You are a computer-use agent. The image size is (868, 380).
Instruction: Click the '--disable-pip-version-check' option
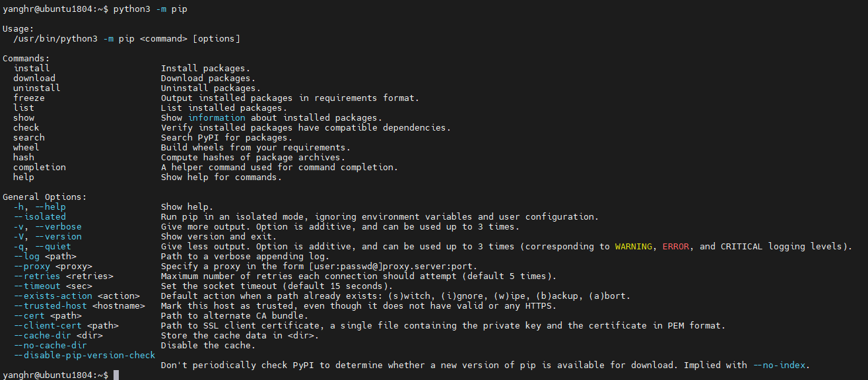pyautogui.click(x=84, y=355)
